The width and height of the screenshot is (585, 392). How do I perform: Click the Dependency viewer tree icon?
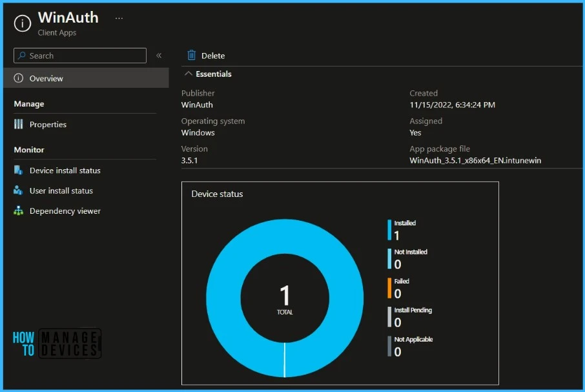18,211
